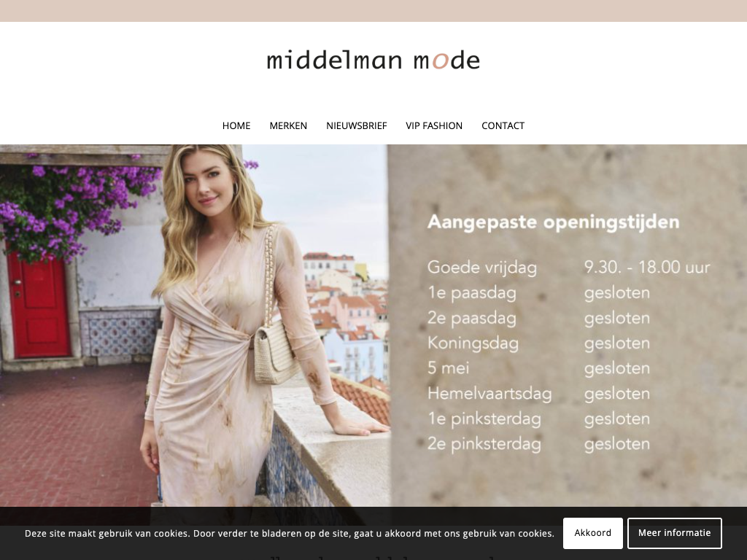Viewport: 747px width, 560px height.
Task: Click the Meer informatie cookie button
Action: coord(674,533)
